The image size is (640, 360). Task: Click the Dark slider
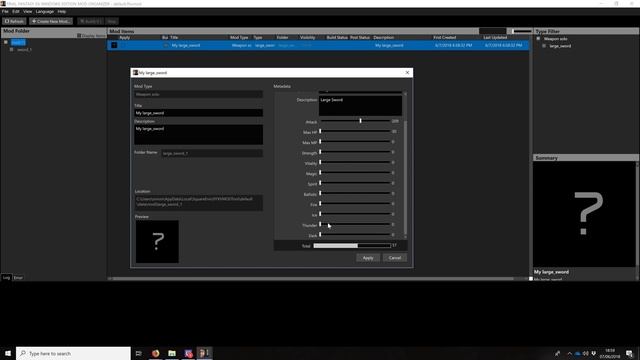tap(355, 235)
